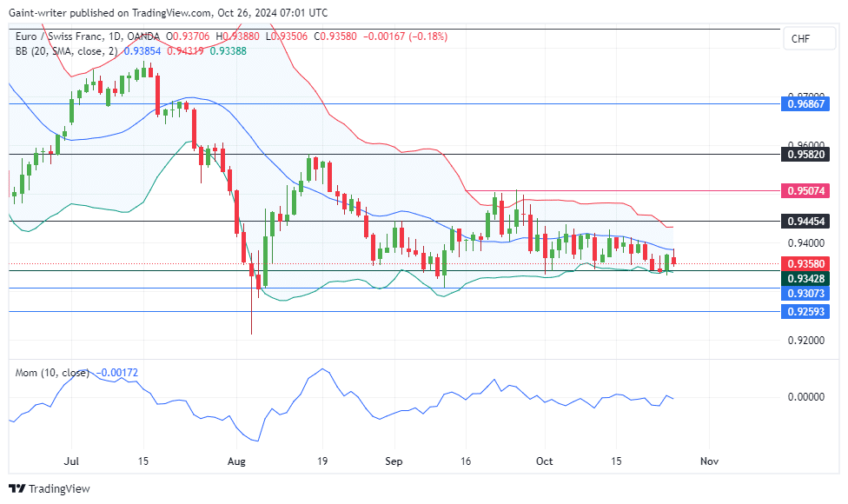
Task: Click the CHF currency button
Action: [810, 39]
